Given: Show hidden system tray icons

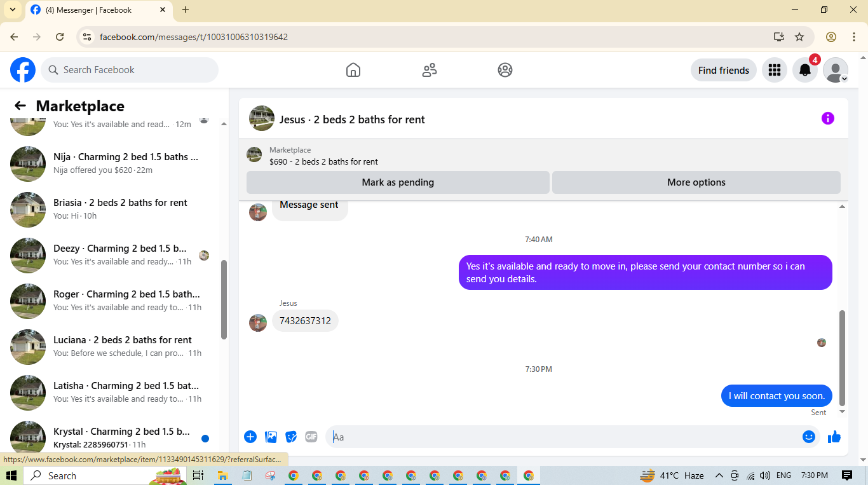Looking at the screenshot, I should click(x=719, y=475).
